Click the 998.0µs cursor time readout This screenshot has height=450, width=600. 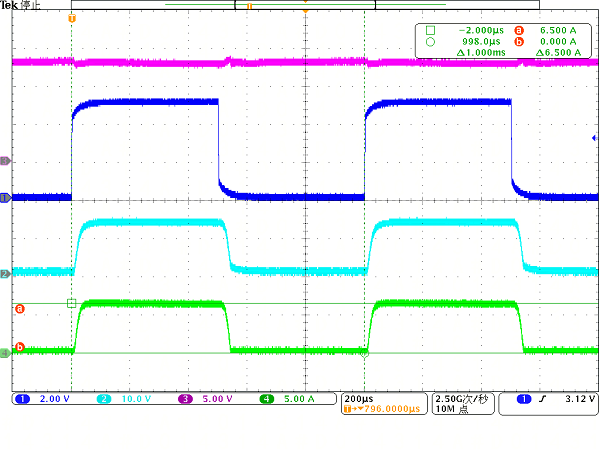pyautogui.click(x=481, y=41)
